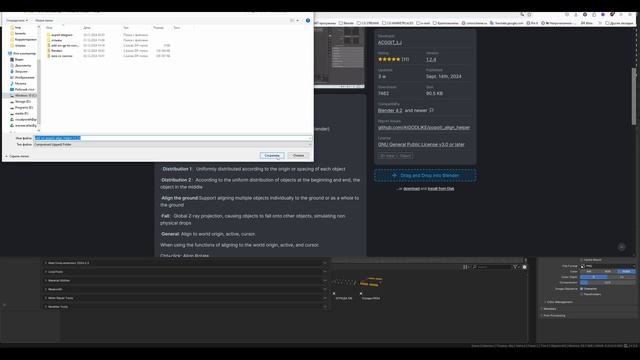Click the download link below the drop area
The image size is (640, 360).
[x=411, y=189]
